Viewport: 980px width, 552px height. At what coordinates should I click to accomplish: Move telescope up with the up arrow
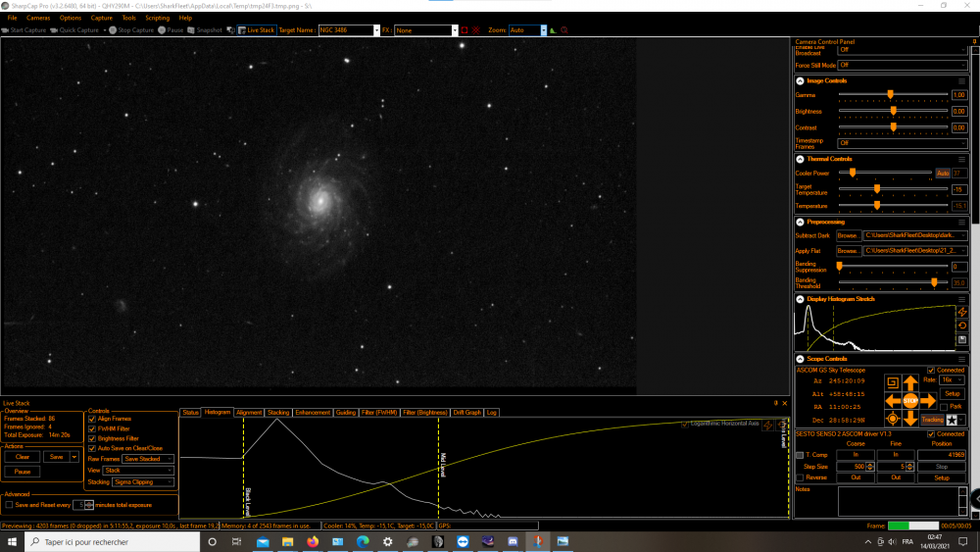[x=910, y=382]
